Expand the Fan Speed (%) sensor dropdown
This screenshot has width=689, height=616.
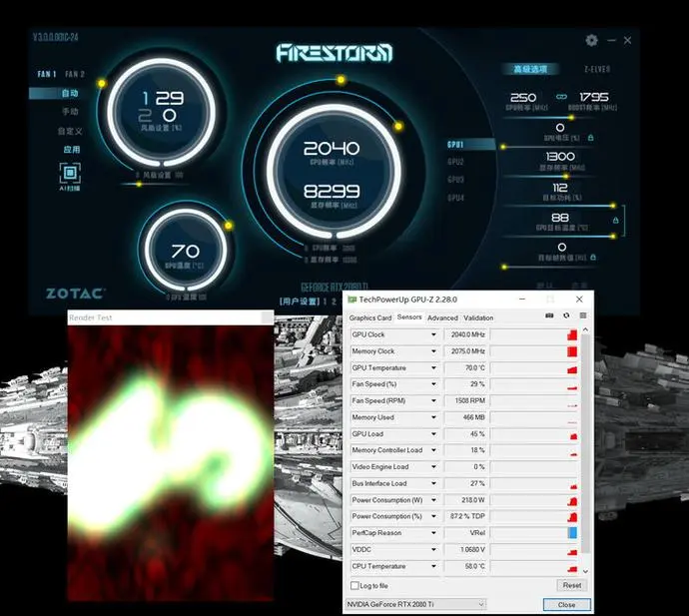click(433, 384)
